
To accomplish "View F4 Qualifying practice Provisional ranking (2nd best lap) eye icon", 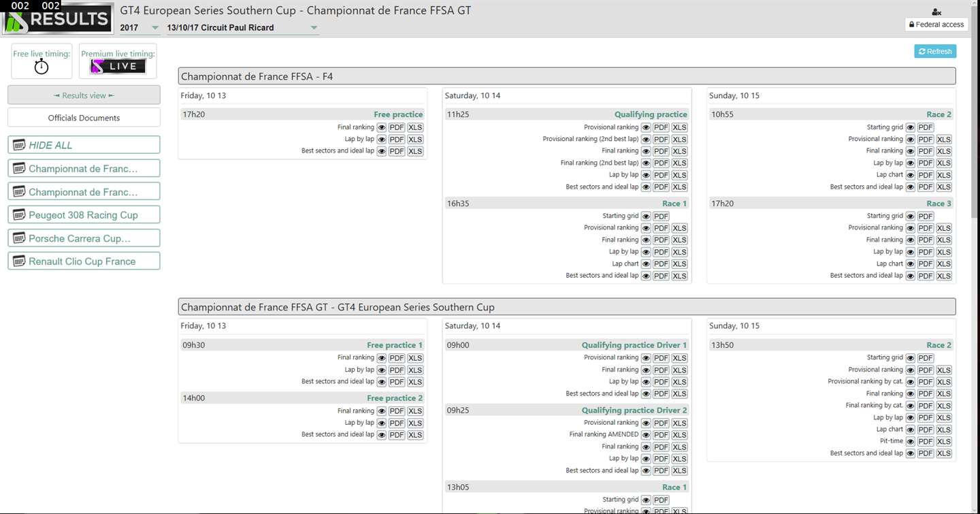I will tap(646, 140).
